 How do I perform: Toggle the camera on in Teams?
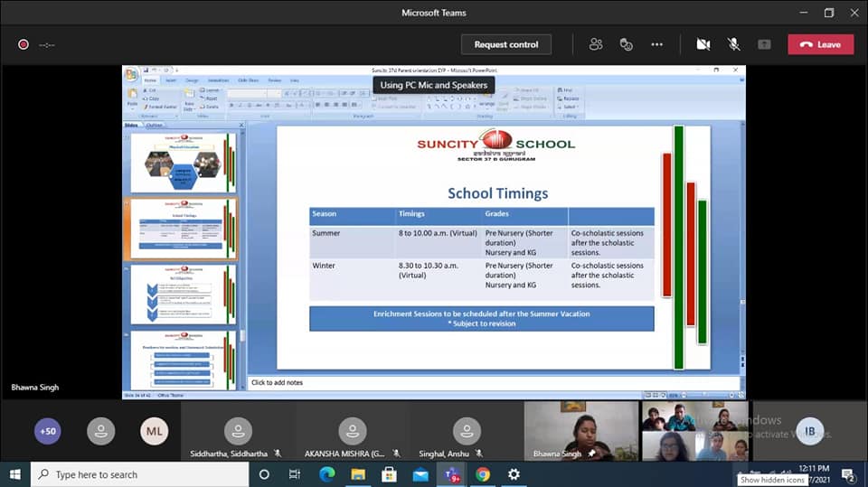(703, 44)
